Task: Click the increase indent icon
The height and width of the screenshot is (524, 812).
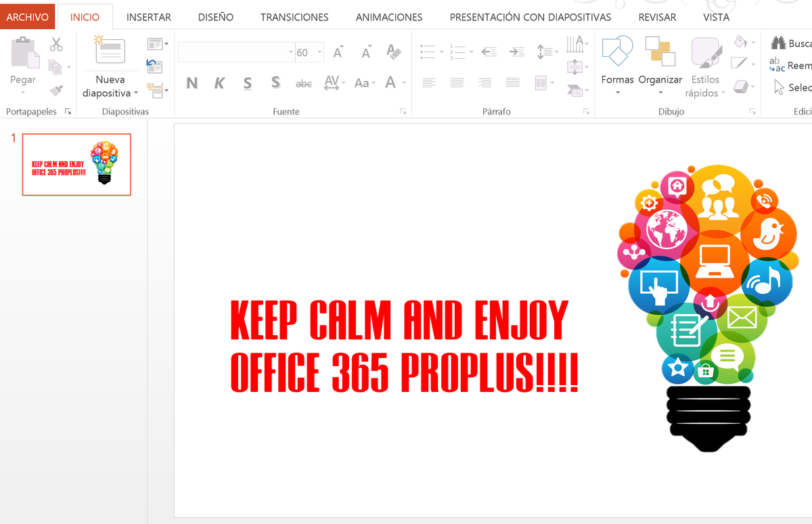Action: point(517,51)
